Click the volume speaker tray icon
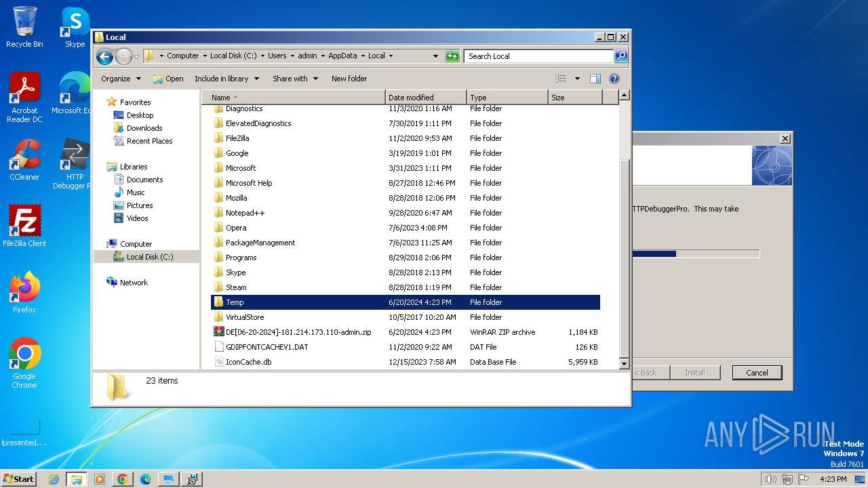 [x=770, y=479]
